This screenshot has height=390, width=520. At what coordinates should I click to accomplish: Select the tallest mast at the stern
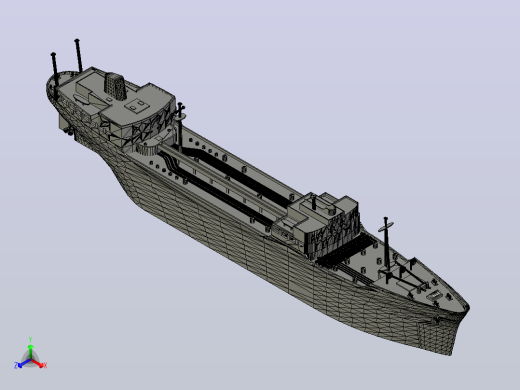point(79,55)
